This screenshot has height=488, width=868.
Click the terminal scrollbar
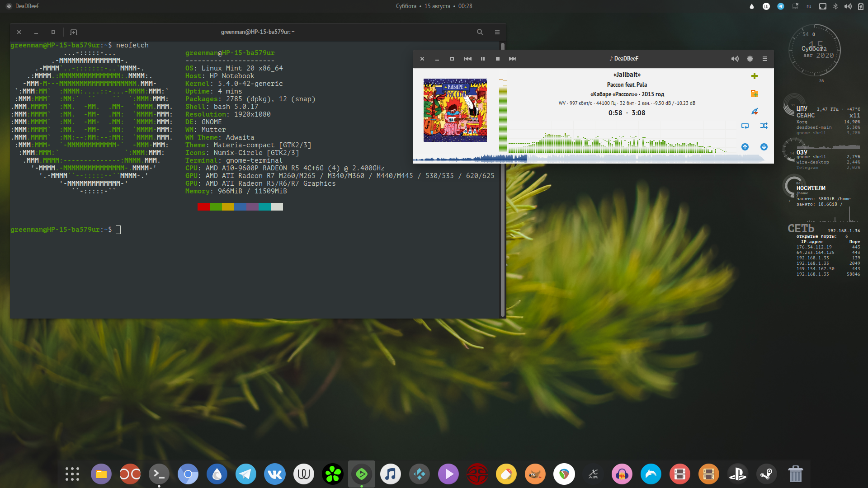502,180
